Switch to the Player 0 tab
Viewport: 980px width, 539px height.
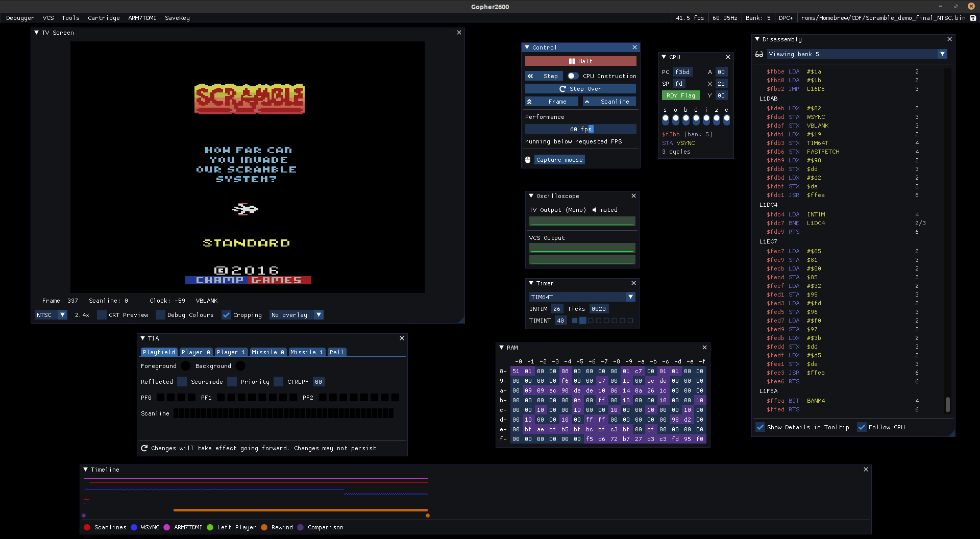(x=195, y=352)
